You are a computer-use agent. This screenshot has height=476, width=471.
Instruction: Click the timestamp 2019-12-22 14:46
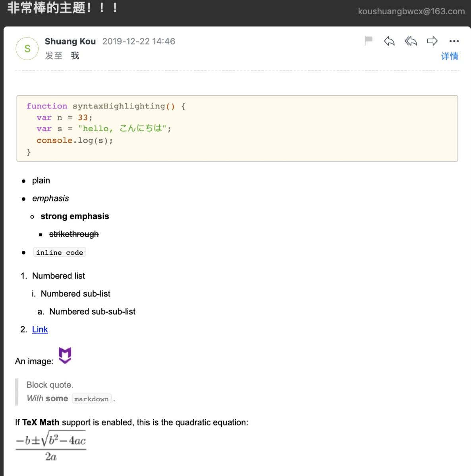pyautogui.click(x=139, y=41)
